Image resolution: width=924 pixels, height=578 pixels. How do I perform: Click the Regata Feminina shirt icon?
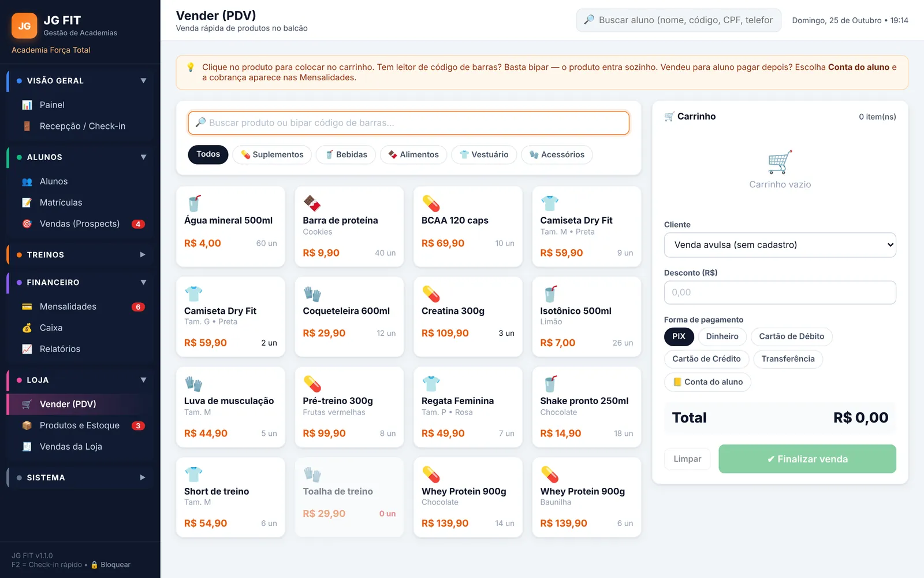coord(431,384)
